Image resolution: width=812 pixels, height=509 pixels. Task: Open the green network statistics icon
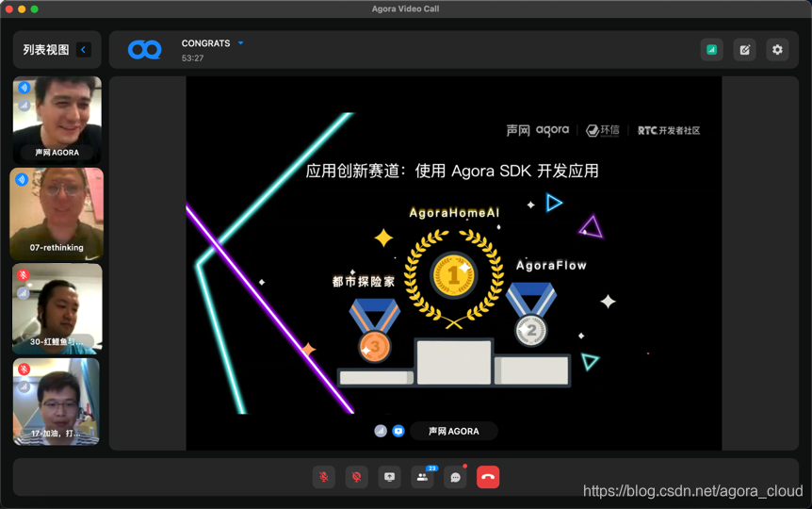[x=711, y=50]
